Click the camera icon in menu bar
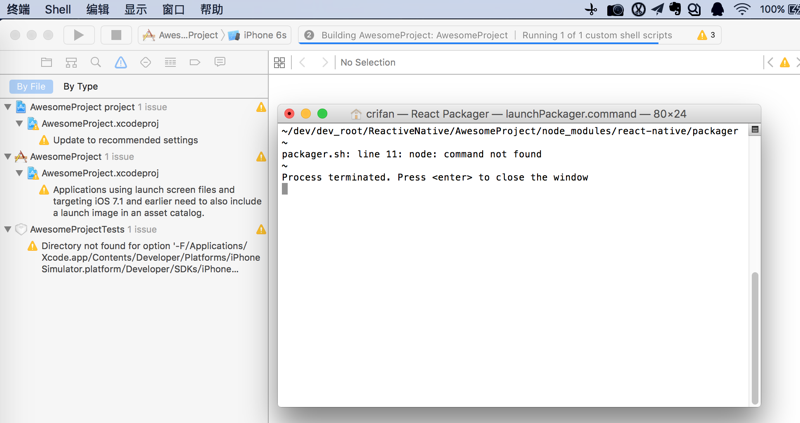Image resolution: width=800 pixels, height=423 pixels. click(x=615, y=10)
